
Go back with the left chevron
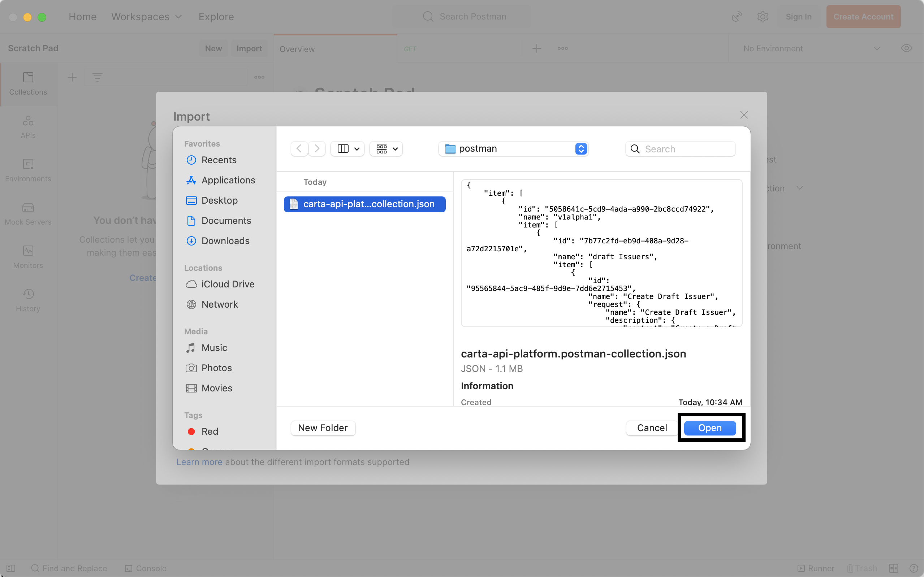[x=299, y=149]
